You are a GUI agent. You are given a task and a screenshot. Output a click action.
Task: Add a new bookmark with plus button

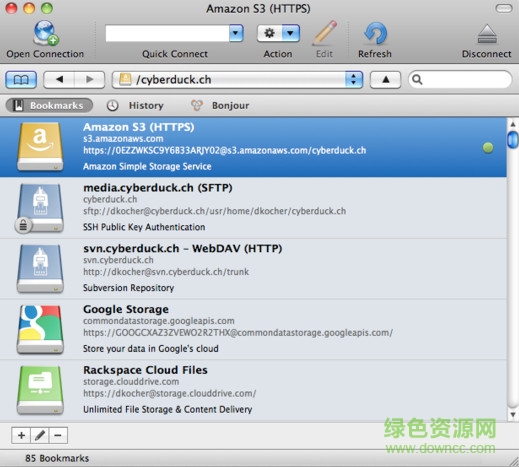coord(21,435)
